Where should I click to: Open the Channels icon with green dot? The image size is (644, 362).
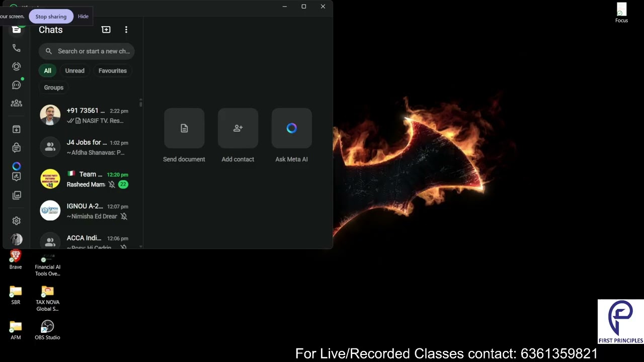click(16, 85)
